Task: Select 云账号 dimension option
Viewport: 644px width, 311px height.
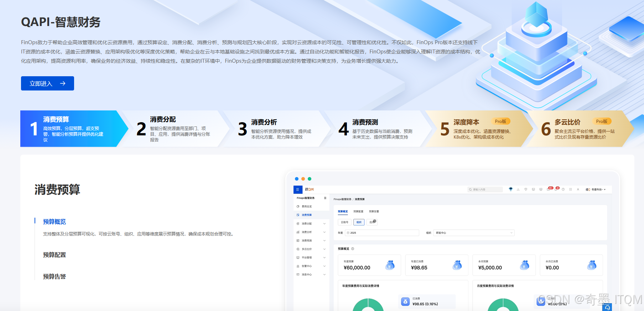Action: (x=344, y=222)
